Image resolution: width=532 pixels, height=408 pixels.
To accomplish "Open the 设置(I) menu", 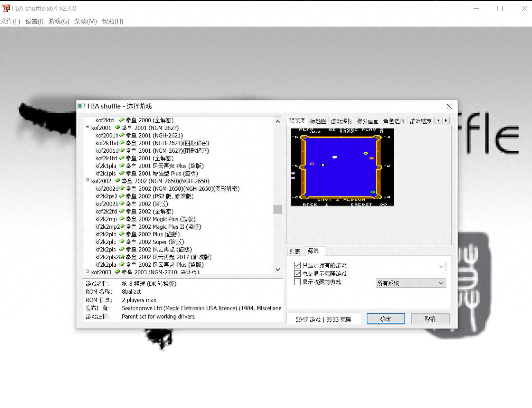I will [34, 21].
